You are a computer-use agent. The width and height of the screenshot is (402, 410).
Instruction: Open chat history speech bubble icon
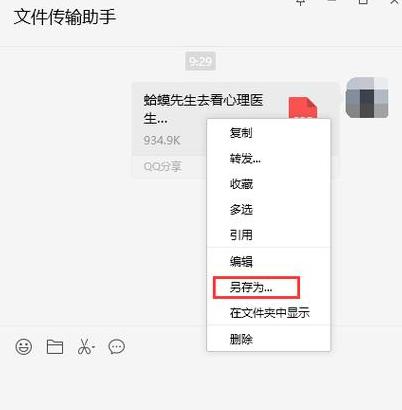click(x=117, y=347)
